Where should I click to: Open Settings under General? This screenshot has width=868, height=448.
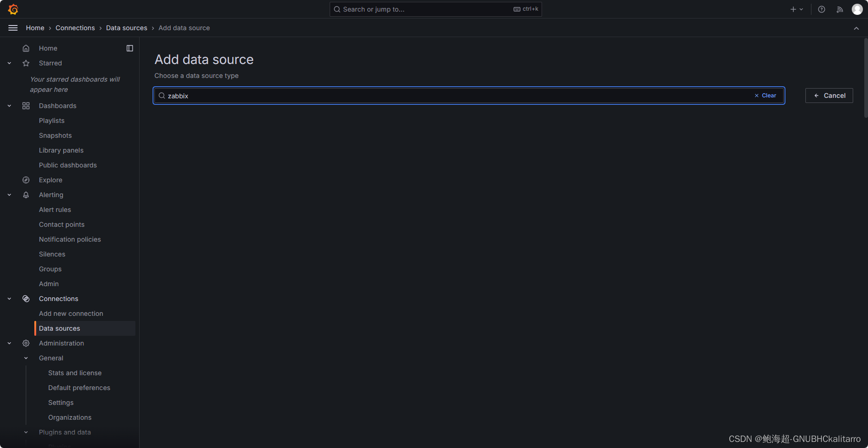tap(61, 403)
